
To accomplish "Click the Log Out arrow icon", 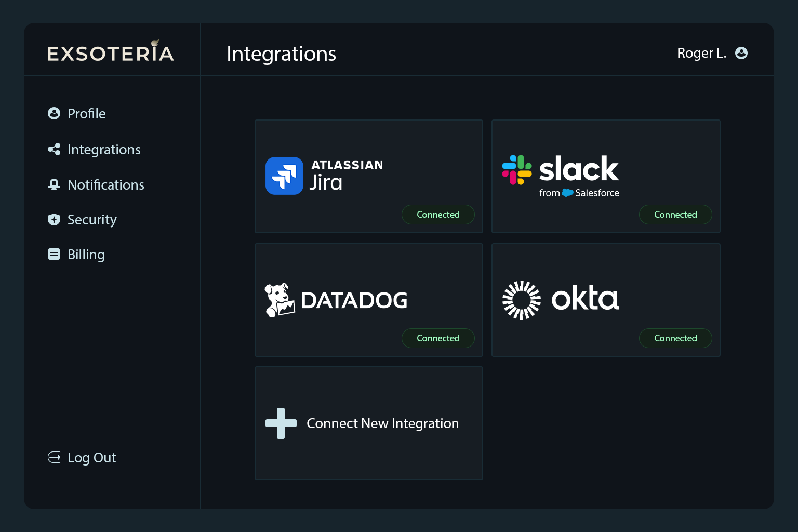I will pos(54,457).
